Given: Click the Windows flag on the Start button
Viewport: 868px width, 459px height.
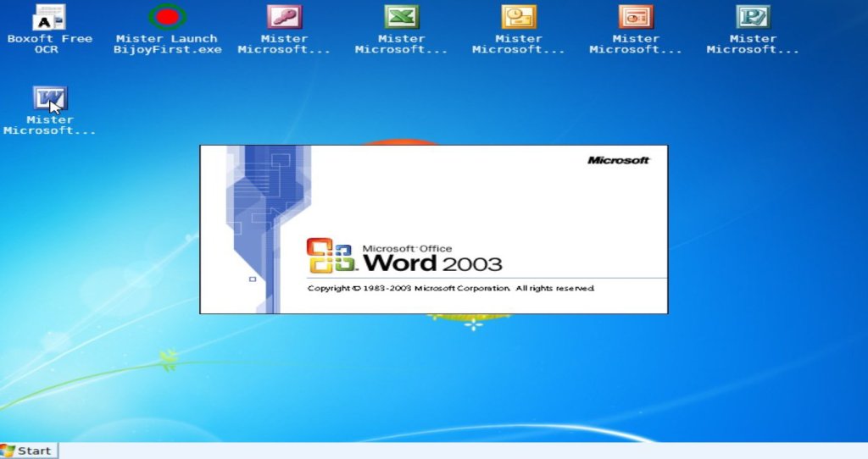Looking at the screenshot, I should pos(8,451).
